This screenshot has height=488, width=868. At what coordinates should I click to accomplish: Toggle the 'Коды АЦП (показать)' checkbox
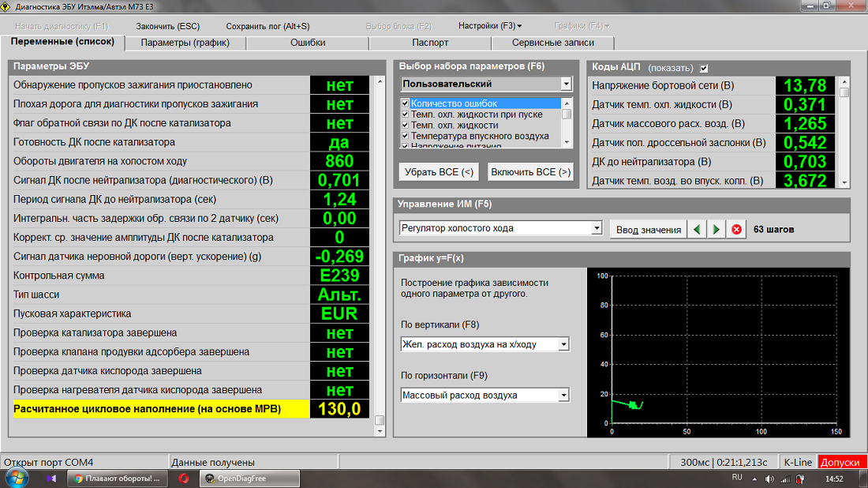point(705,67)
